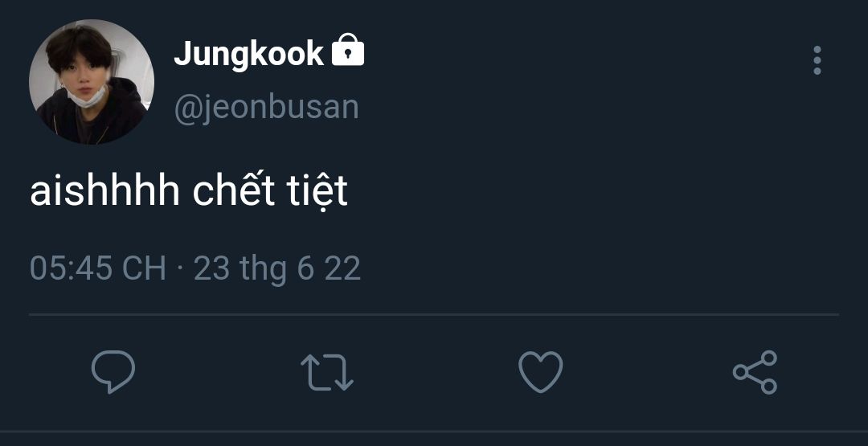Like the tweet with the heart icon
This screenshot has width=868, height=446.
click(540, 373)
